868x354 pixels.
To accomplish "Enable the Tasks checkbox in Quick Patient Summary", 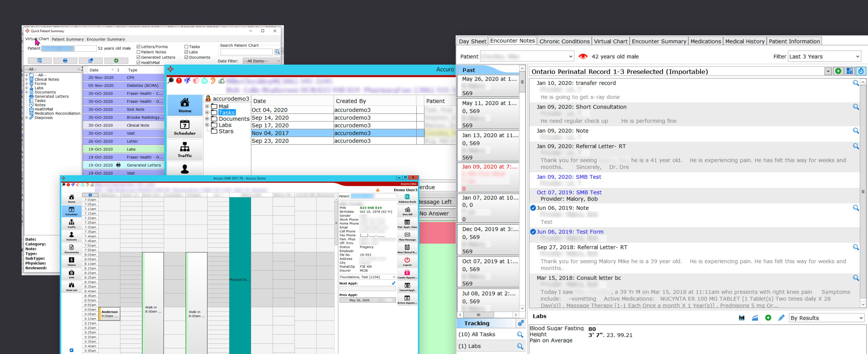I will pyautogui.click(x=186, y=47).
